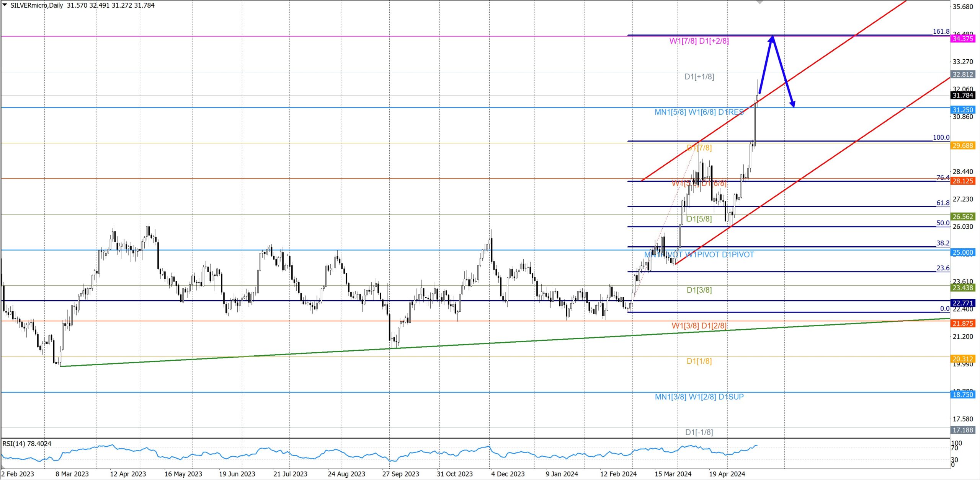Click the blue down arrowhead near 31.250
The image size is (980, 480).
[792, 104]
